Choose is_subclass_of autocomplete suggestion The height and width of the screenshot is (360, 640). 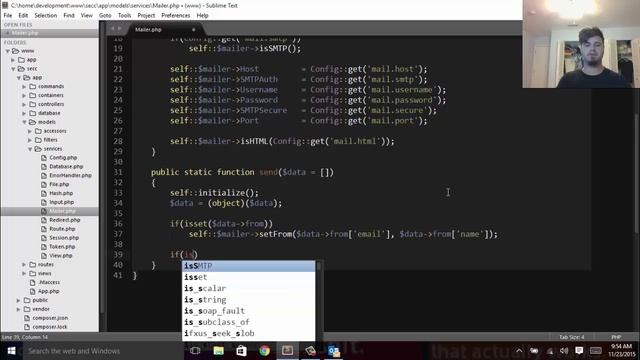pyautogui.click(x=249, y=322)
